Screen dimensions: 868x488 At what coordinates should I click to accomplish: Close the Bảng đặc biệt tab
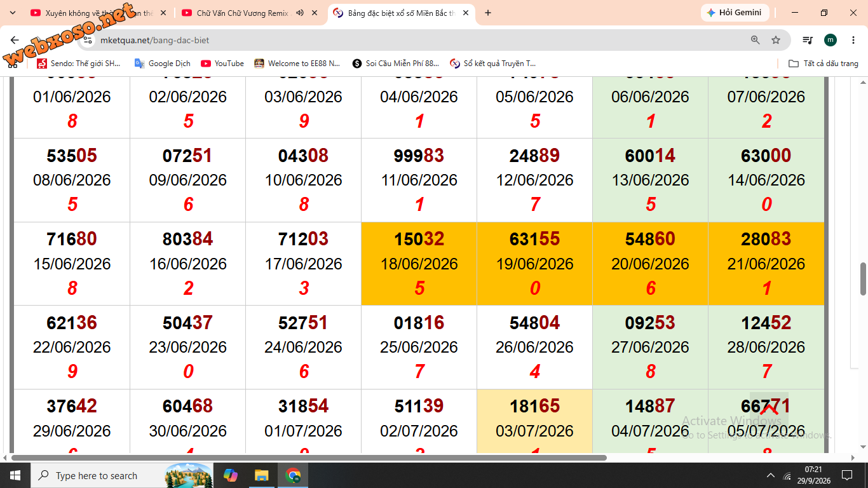466,13
